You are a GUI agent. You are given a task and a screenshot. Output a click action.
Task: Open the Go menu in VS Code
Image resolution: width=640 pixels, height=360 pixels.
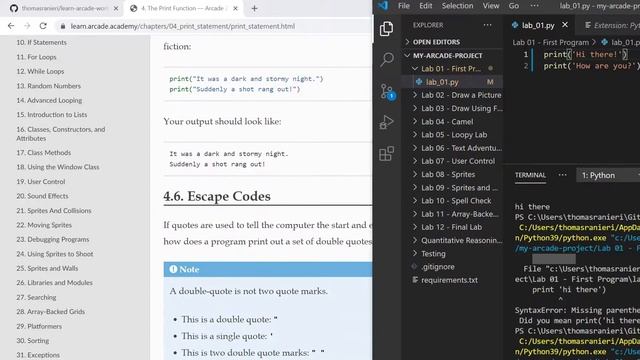(x=513, y=5)
